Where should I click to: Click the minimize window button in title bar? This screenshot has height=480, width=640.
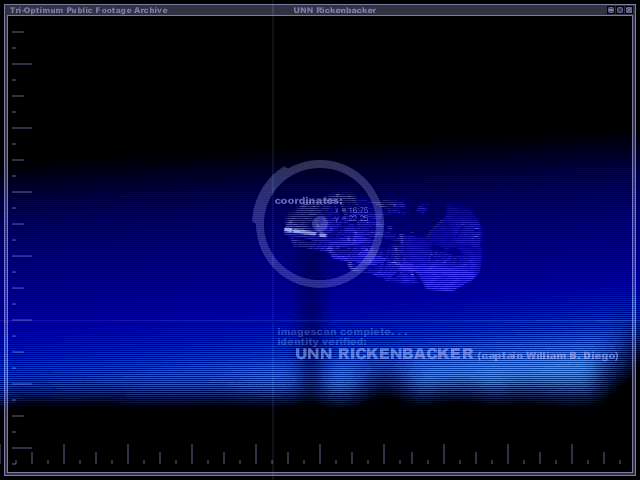(611, 10)
